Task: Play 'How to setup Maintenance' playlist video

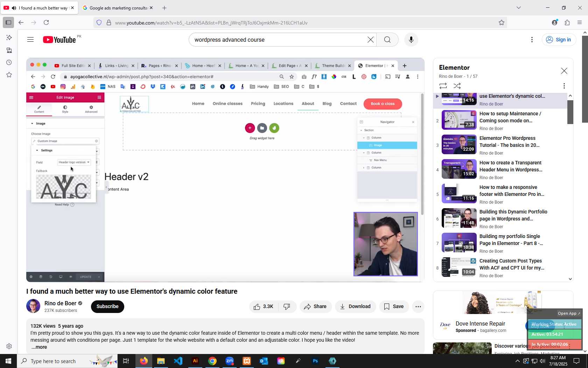Action: pos(459,120)
